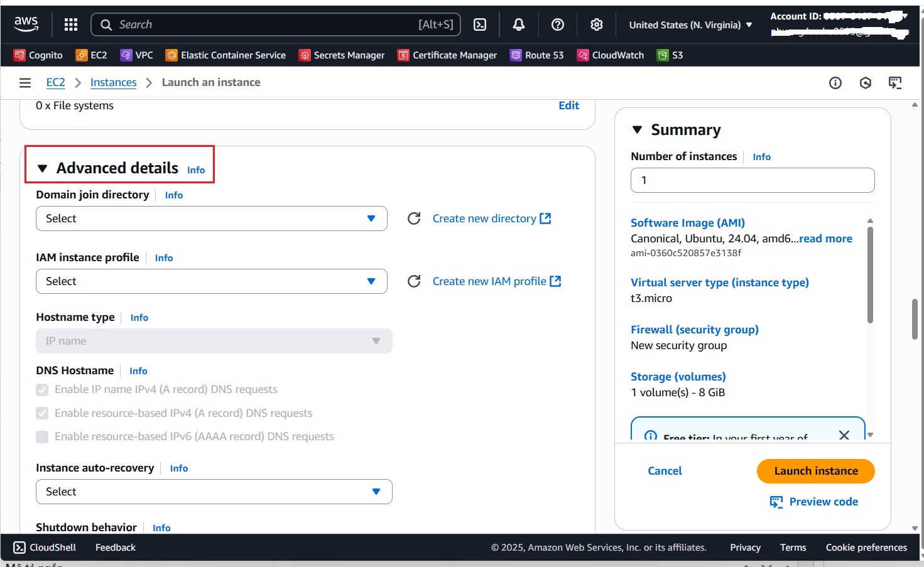Screen dimensions: 924x567
Task: Open the Instance auto-recovery dropdown
Action: 214,492
